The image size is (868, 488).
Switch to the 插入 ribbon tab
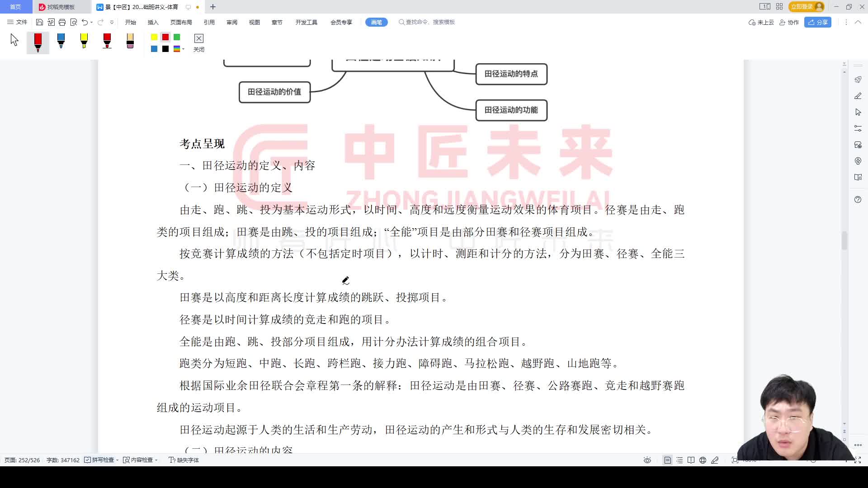pos(152,22)
